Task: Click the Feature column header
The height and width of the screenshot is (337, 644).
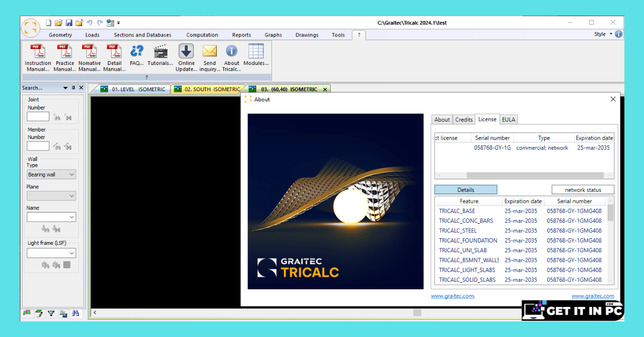Action: point(469,201)
